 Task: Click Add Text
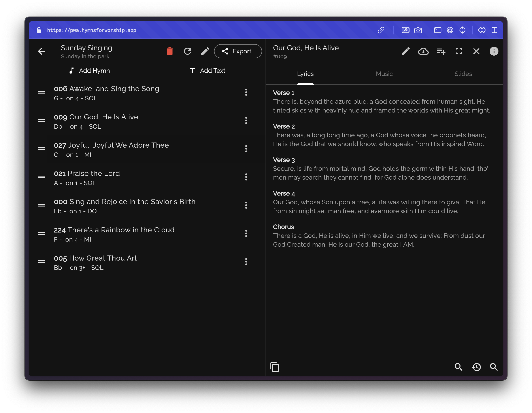[208, 71]
